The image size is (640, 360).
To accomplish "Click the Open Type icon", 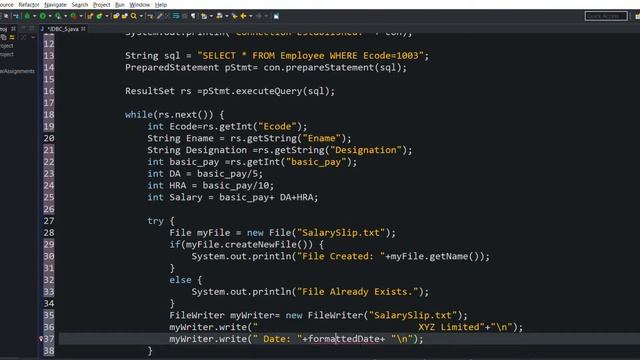I will [116, 16].
